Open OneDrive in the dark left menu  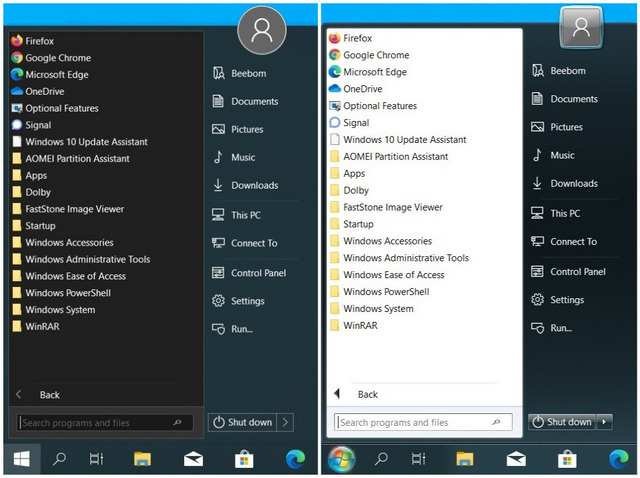(x=38, y=91)
